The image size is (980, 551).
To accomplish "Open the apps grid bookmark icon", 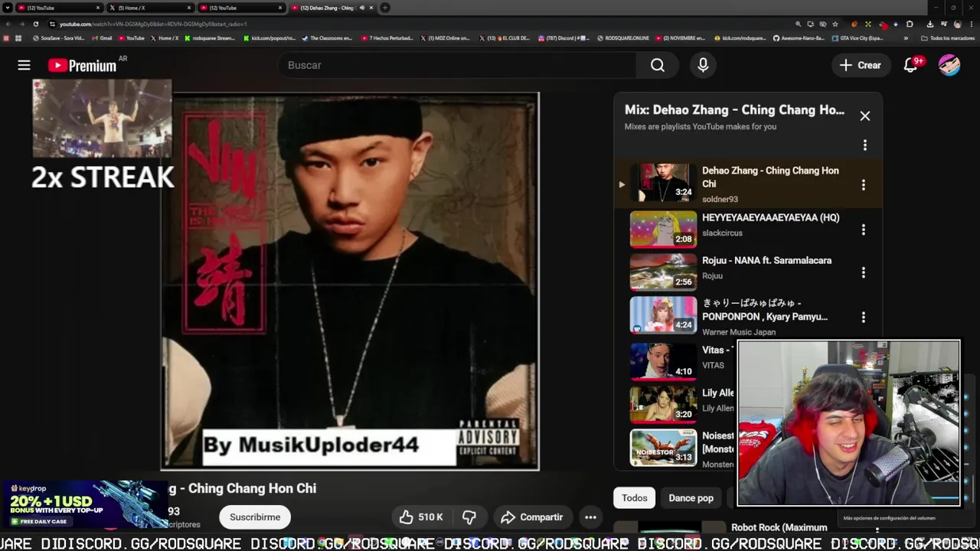I will click(x=18, y=38).
